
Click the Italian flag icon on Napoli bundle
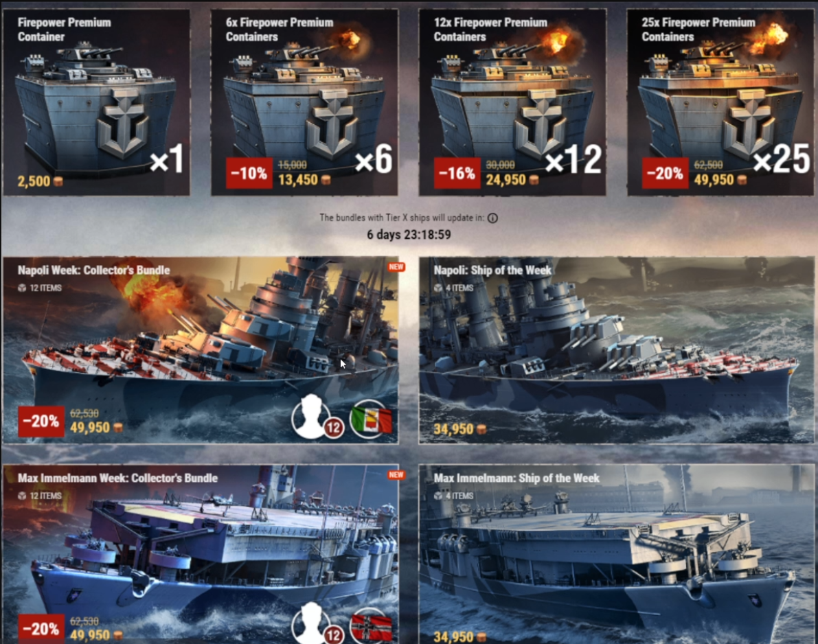pyautogui.click(x=371, y=419)
